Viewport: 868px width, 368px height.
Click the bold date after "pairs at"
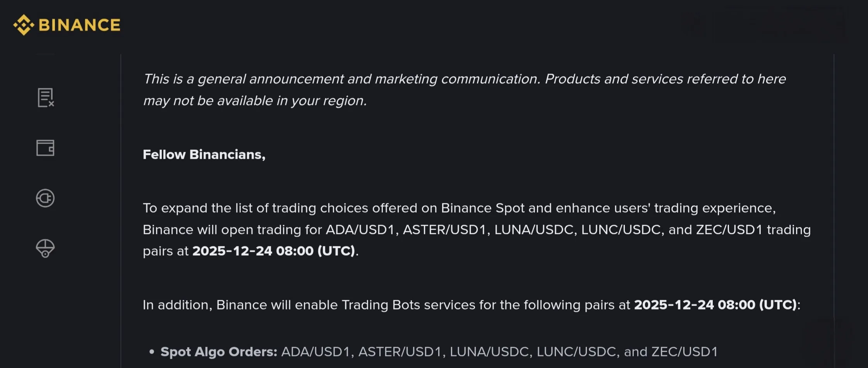[x=274, y=251]
